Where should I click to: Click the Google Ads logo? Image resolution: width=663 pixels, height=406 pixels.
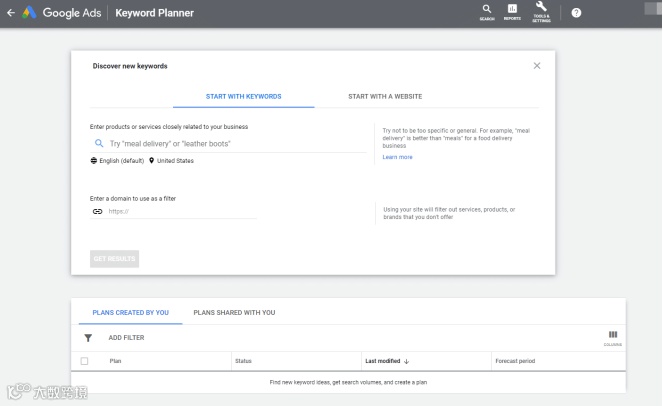coord(63,13)
